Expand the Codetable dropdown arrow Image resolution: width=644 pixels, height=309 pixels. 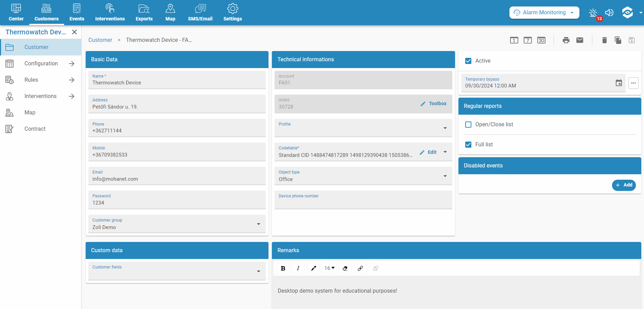pyautogui.click(x=445, y=152)
